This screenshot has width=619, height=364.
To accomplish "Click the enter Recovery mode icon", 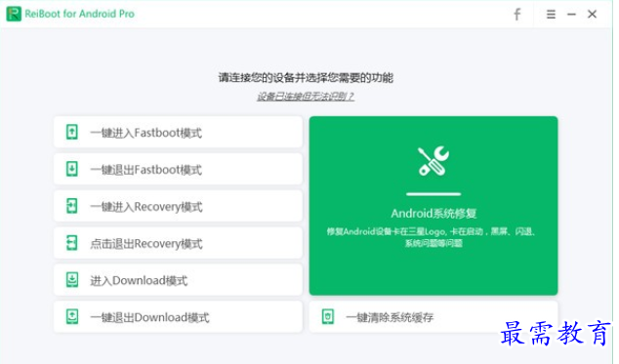I will pos(72,206).
